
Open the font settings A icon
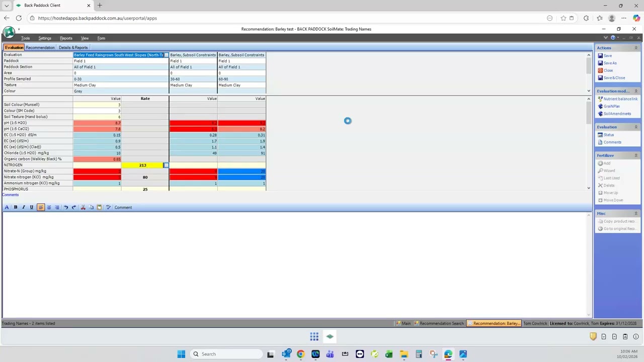(x=7, y=207)
